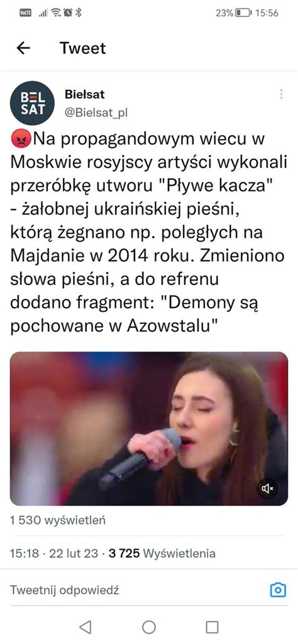Attach a photo with the camera icon

pos(278,590)
